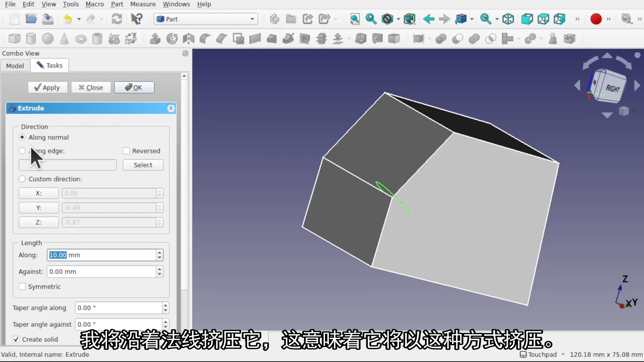Collapse the Extrude task panel

tap(171, 108)
